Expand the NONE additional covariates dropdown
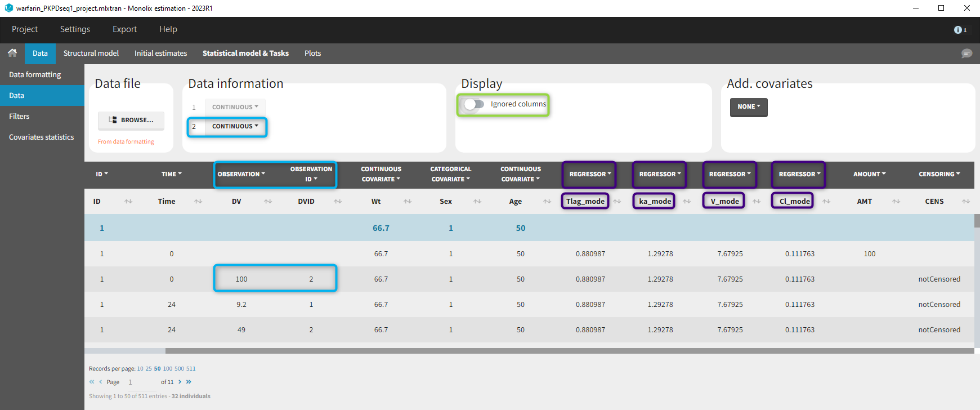The image size is (980, 410). 748,107
